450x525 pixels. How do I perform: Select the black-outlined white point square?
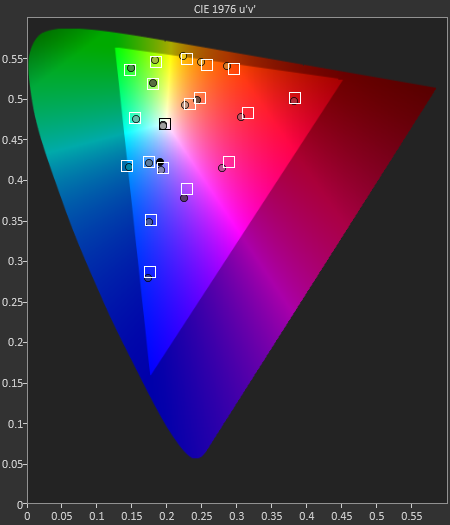[165, 124]
